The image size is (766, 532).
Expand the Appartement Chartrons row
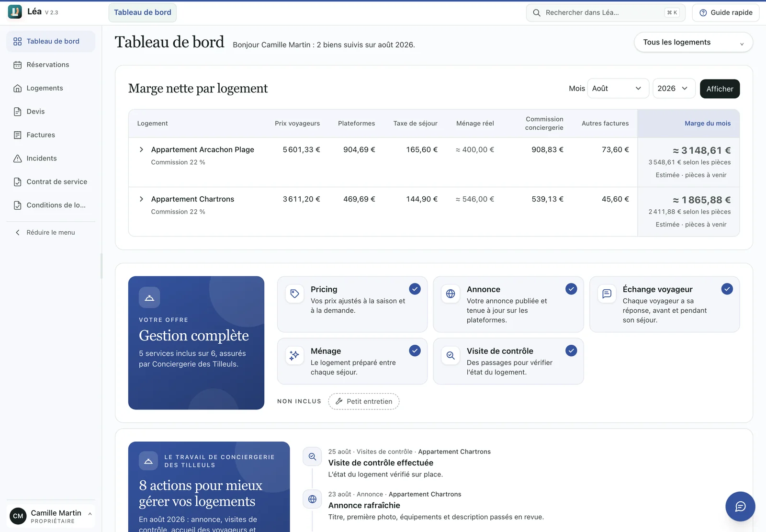tap(141, 199)
